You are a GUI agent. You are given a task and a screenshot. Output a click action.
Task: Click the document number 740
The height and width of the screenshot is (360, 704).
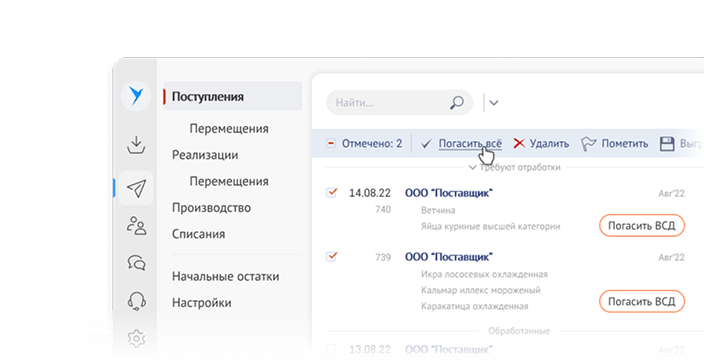[x=383, y=209]
